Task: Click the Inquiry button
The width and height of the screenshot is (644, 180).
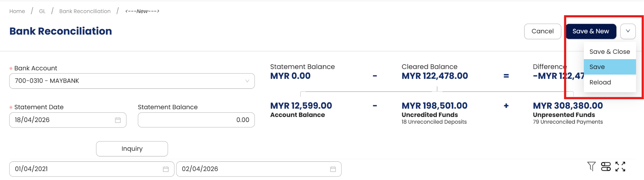Action: click(132, 149)
